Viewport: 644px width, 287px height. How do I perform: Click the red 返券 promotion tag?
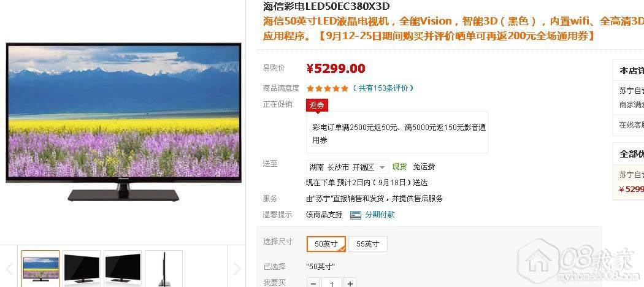tap(317, 105)
